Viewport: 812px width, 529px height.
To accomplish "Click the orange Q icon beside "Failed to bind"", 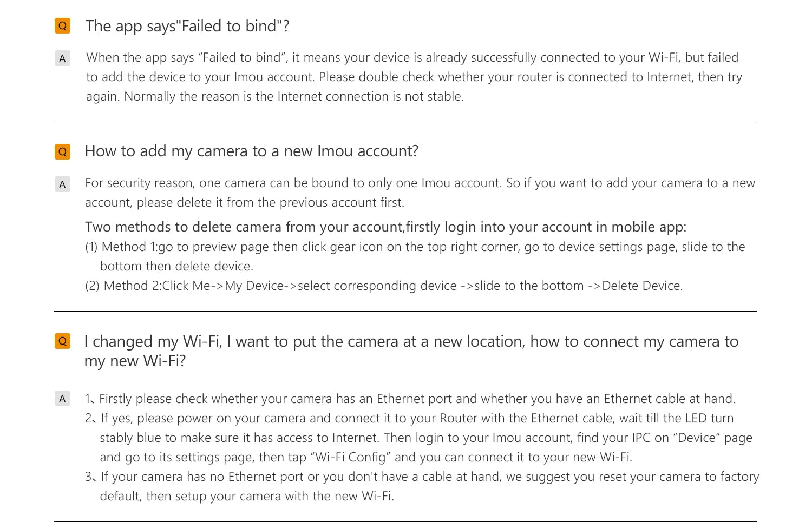I will pyautogui.click(x=62, y=25).
